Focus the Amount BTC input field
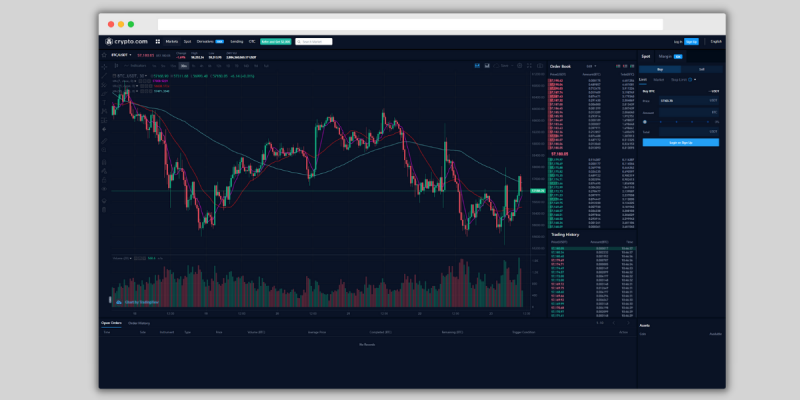Viewport: 800px width, 400px height. (689, 112)
